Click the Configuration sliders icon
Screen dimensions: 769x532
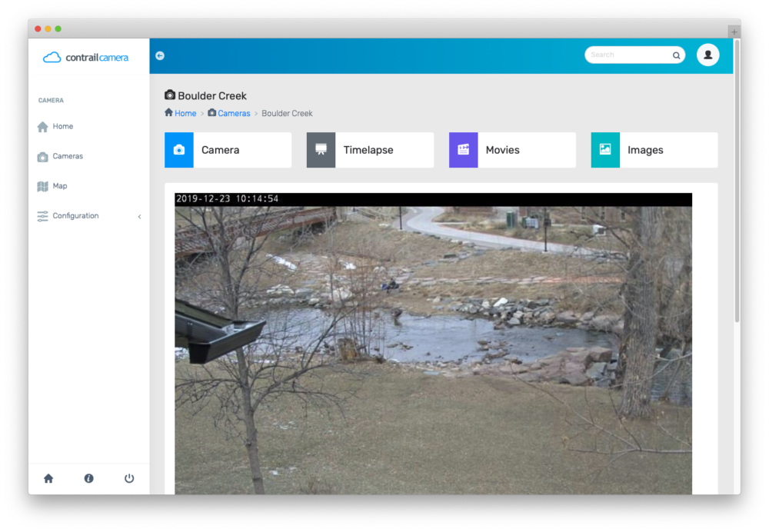pyautogui.click(x=42, y=216)
